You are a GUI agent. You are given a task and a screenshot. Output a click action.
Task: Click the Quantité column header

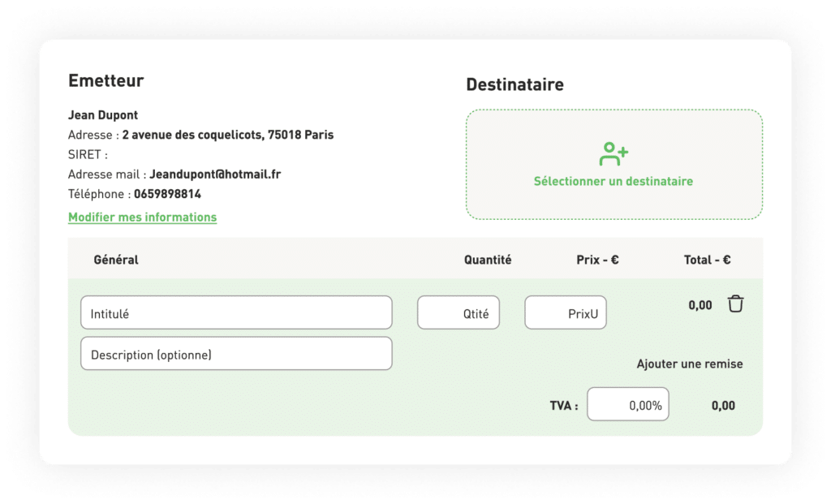click(x=488, y=260)
